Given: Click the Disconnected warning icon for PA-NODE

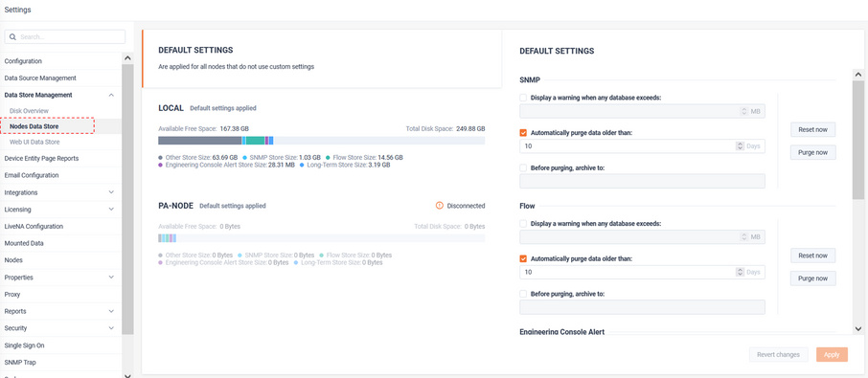Looking at the screenshot, I should 440,206.
